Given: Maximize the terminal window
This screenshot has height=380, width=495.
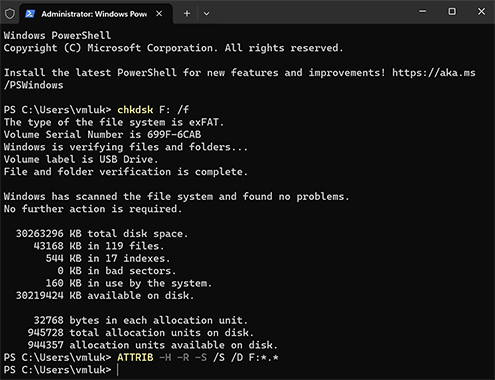Looking at the screenshot, I should point(452,11).
